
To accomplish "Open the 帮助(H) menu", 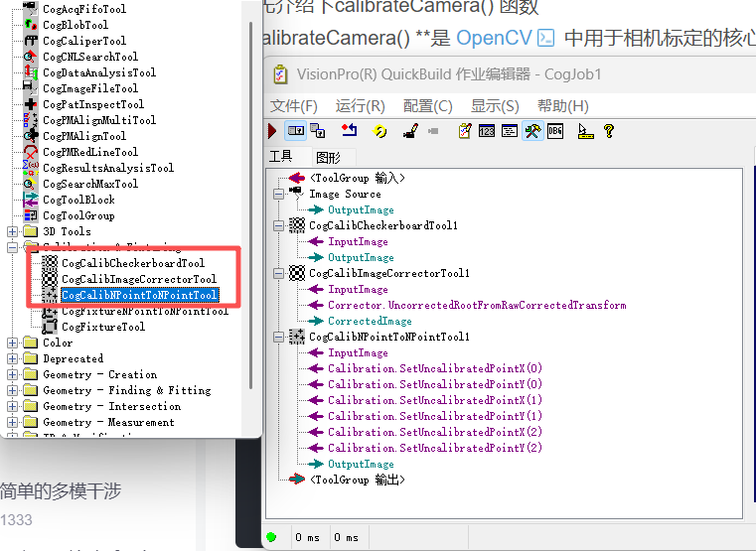I will pyautogui.click(x=562, y=106).
